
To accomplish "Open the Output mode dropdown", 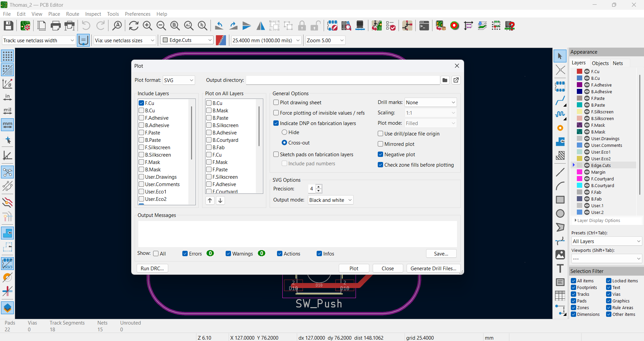I will point(330,200).
